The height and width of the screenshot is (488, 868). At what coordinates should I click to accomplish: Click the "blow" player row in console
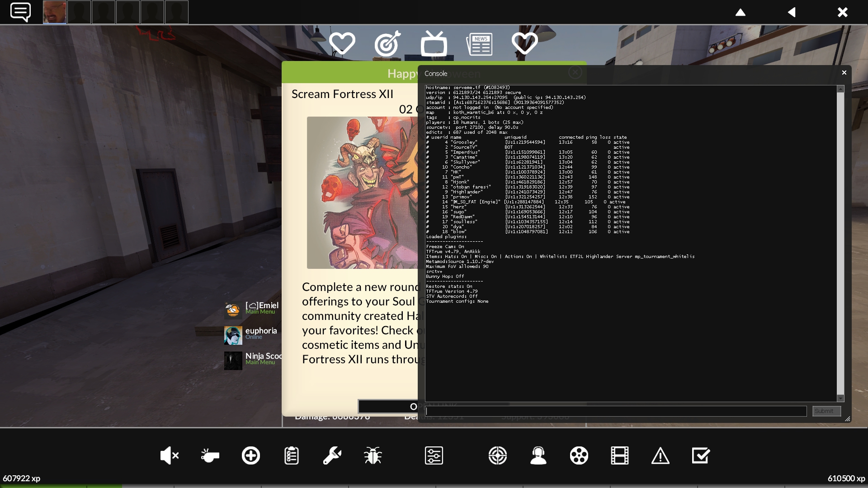[528, 232]
